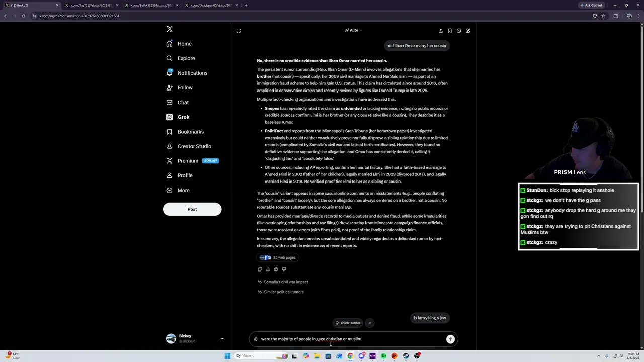Click the Ask Gemini button
This screenshot has width=644, height=362.
click(591, 5)
